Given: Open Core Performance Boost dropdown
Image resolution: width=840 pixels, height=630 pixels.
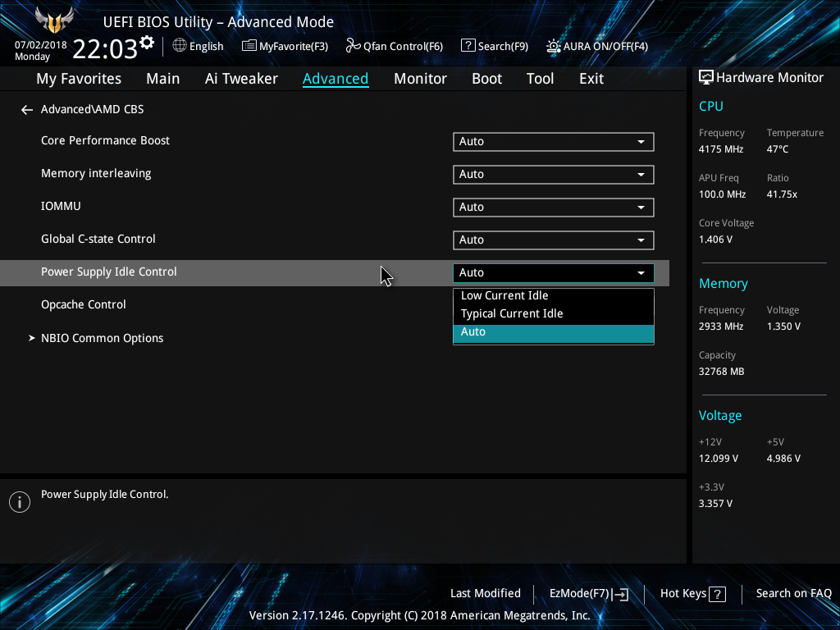Looking at the screenshot, I should coord(554,142).
